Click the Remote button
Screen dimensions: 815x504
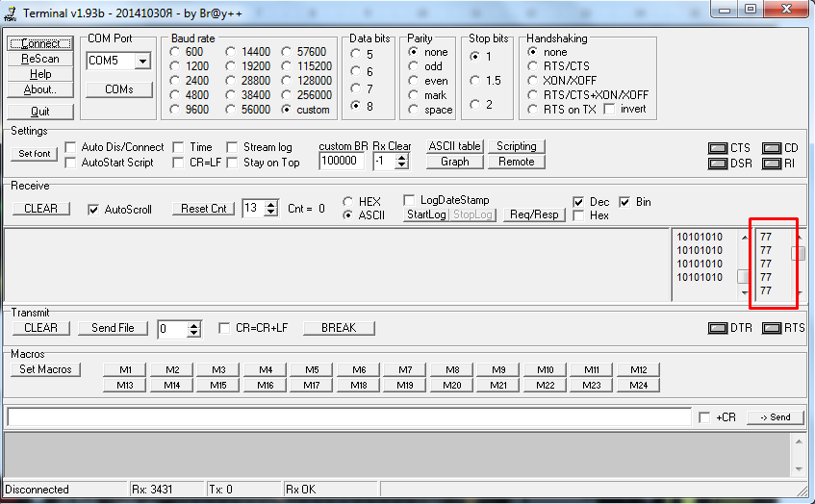pyautogui.click(x=517, y=162)
